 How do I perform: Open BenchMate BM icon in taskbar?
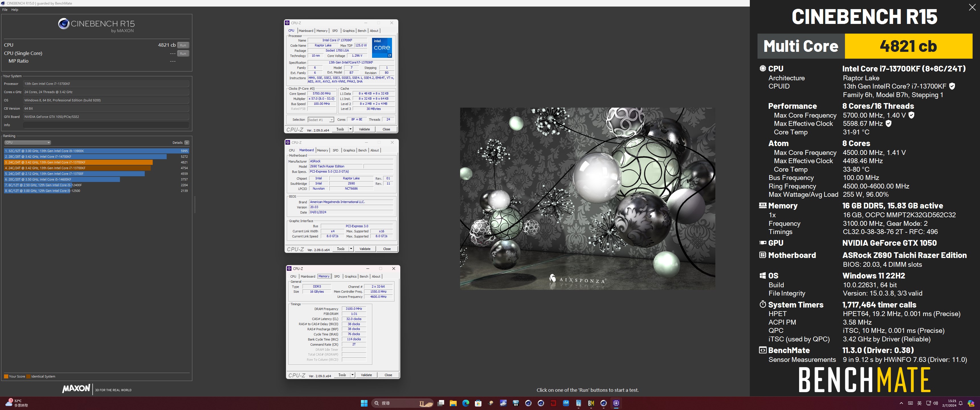[591, 403]
